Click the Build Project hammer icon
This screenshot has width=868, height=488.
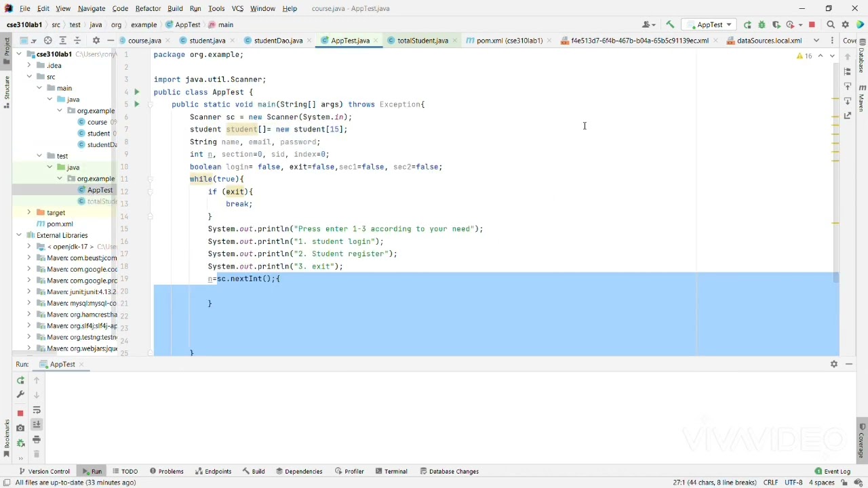coord(670,24)
